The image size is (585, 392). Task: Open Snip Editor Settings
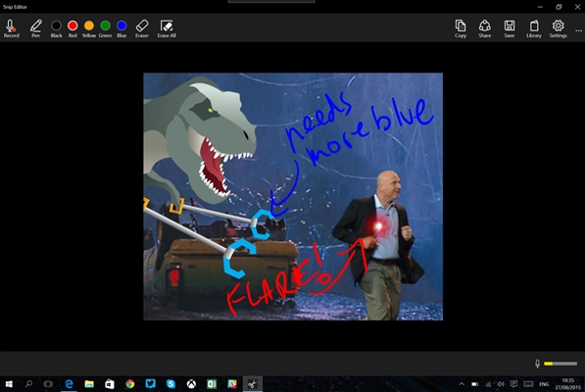pyautogui.click(x=559, y=28)
